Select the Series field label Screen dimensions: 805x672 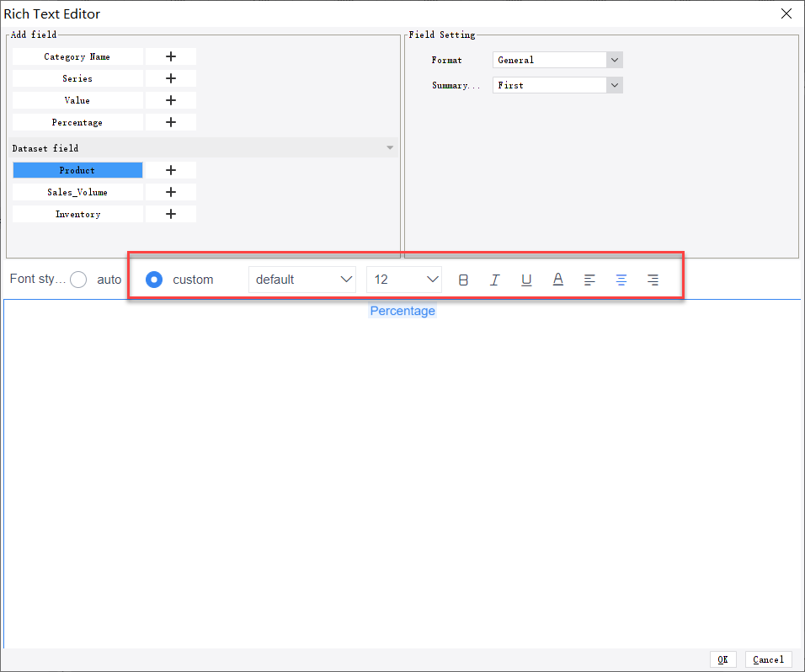[77, 78]
